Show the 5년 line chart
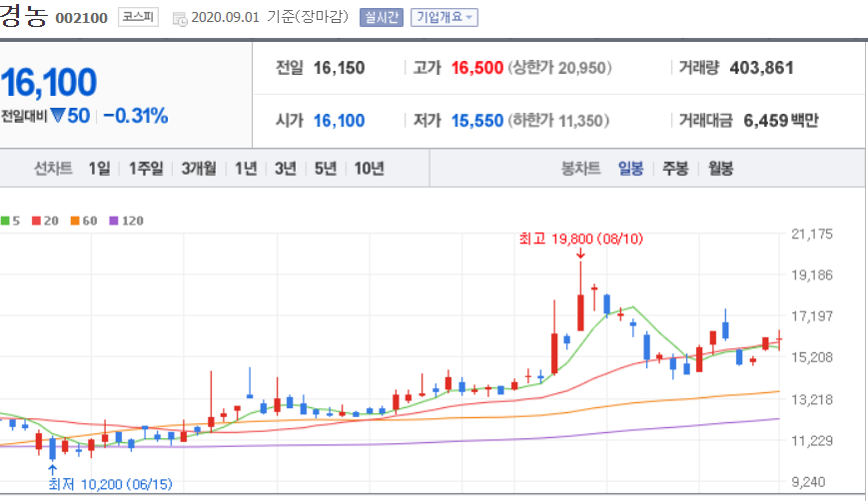 tap(326, 168)
